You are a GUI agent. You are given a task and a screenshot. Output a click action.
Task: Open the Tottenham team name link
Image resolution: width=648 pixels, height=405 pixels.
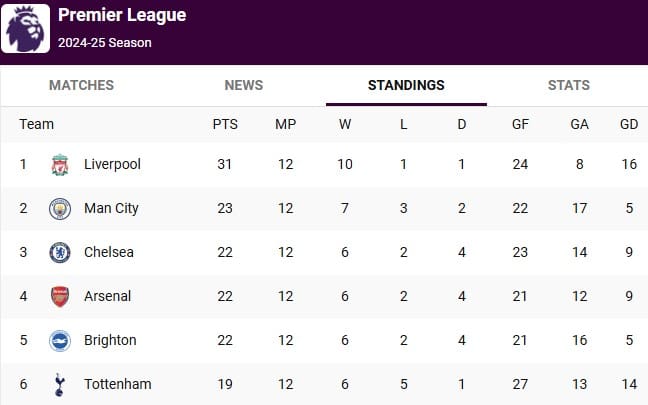(x=118, y=384)
